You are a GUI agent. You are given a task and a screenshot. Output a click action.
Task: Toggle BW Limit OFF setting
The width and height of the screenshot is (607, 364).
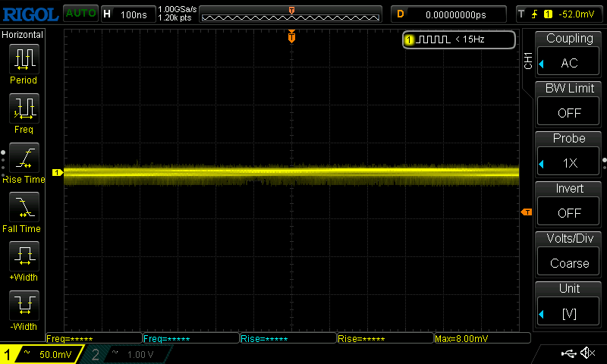coord(568,111)
